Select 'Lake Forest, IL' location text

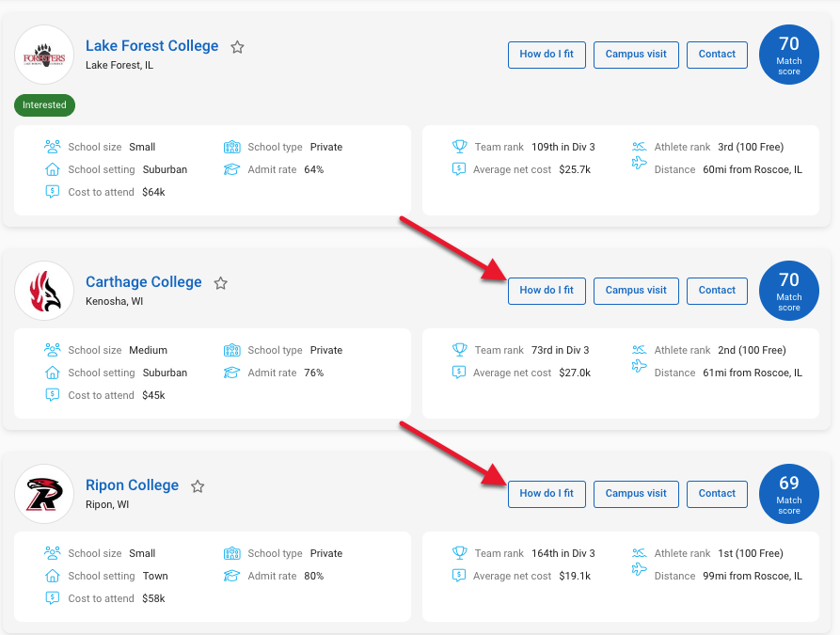tap(119, 65)
